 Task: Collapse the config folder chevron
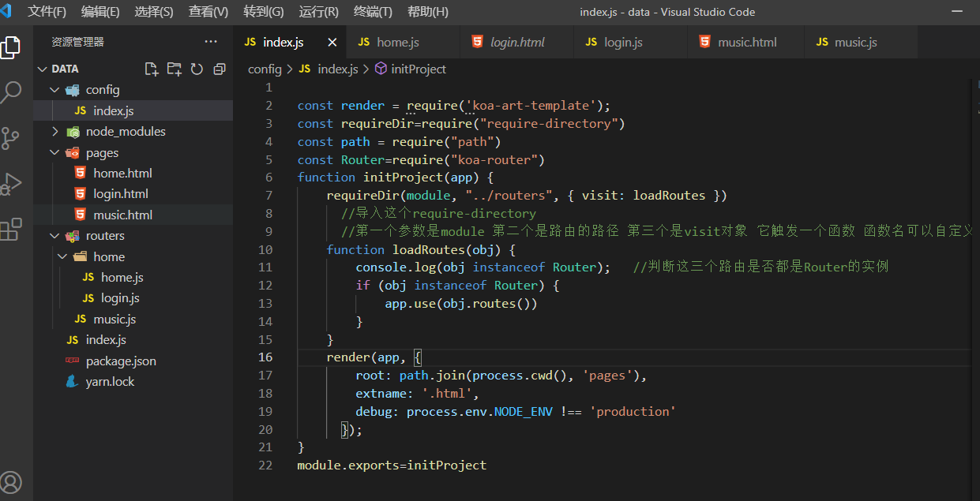pos(54,90)
